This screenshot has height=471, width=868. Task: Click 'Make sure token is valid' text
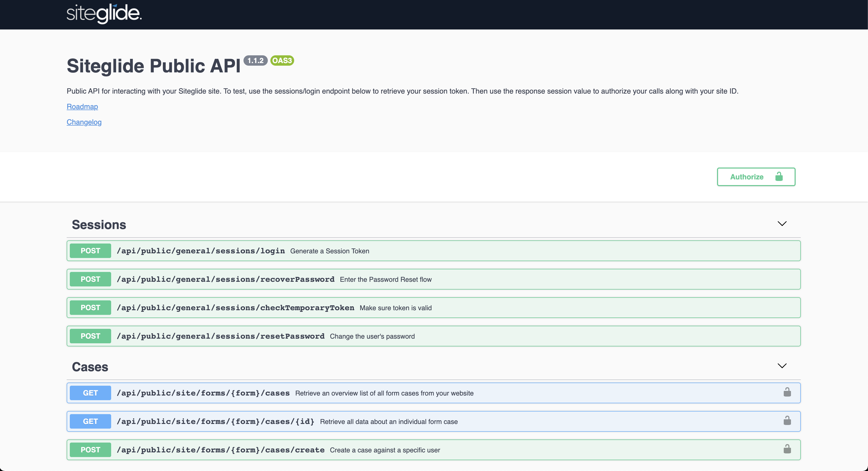(x=395, y=308)
